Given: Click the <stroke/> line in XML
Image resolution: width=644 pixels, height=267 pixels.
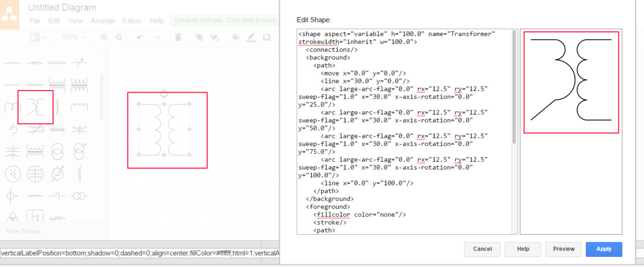Looking at the screenshot, I should click(x=330, y=222).
